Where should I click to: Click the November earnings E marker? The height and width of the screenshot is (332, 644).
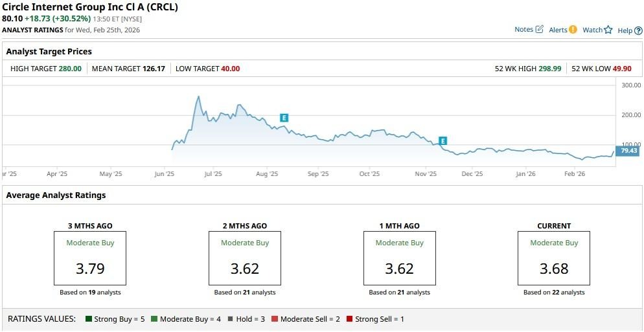click(x=443, y=141)
